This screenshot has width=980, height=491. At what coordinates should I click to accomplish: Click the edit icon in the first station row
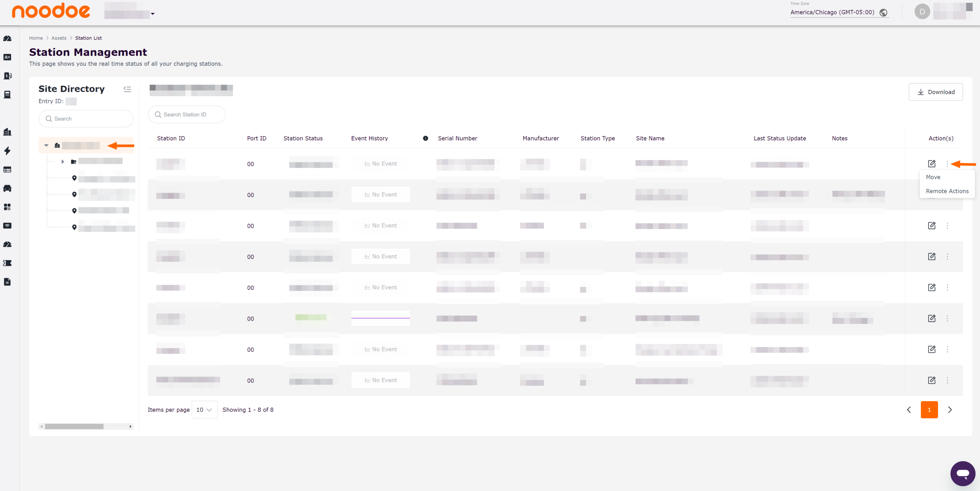[x=931, y=164]
